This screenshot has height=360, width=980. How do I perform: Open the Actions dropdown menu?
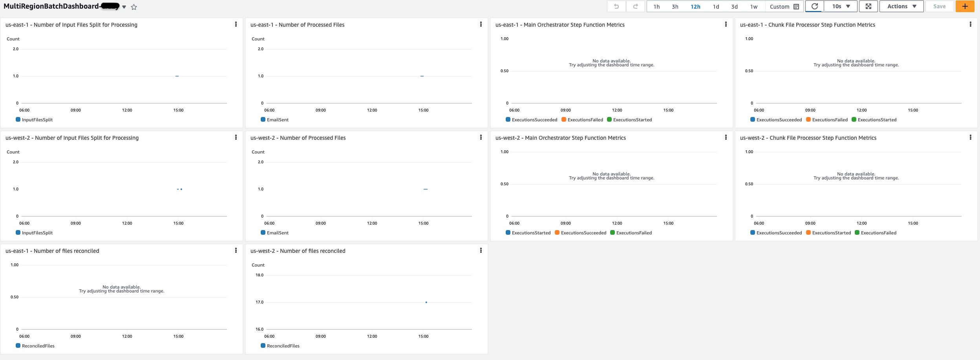(901, 6)
